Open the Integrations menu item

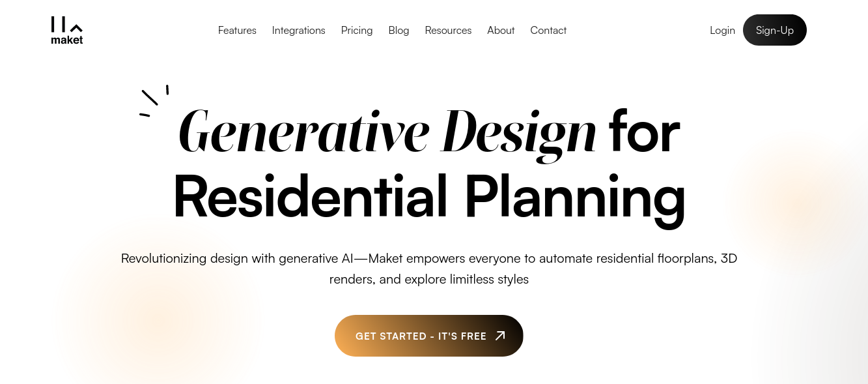[298, 30]
